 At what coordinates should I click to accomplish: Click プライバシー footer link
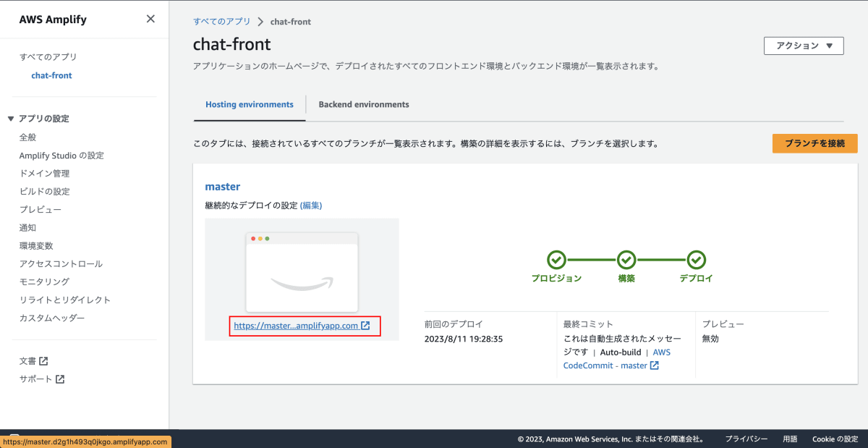(x=746, y=439)
